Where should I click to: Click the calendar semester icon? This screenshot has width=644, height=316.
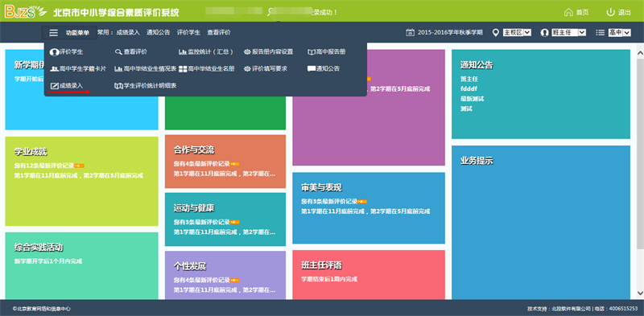(x=410, y=32)
